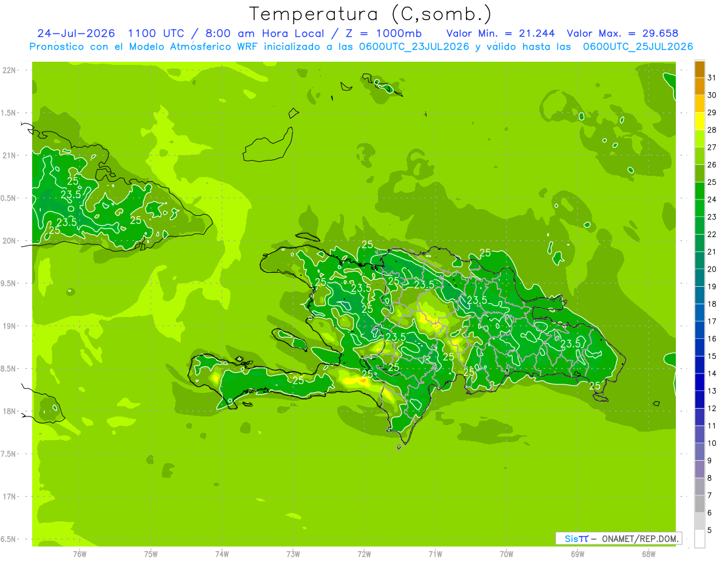Image resolution: width=728 pixels, height=562 pixels.
Task: Pick the orange swatch atop the color scale
Action: [699, 69]
